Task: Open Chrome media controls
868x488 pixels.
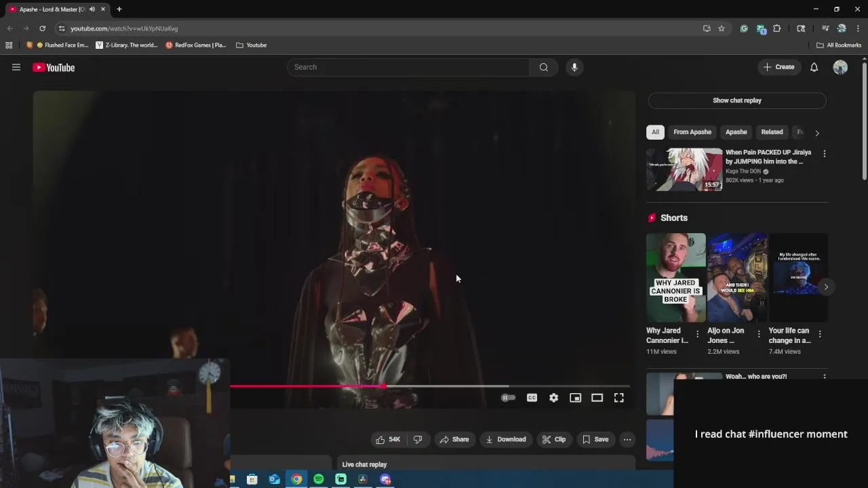Action: 825,28
